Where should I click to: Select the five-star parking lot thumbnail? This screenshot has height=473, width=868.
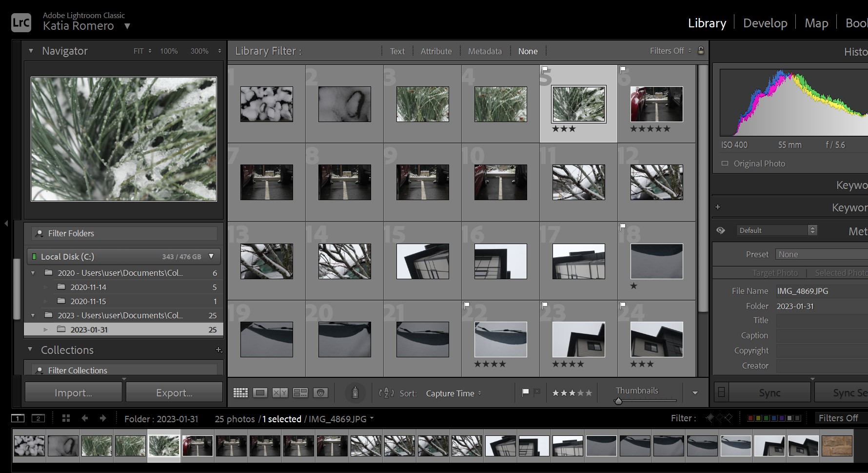pos(656,104)
